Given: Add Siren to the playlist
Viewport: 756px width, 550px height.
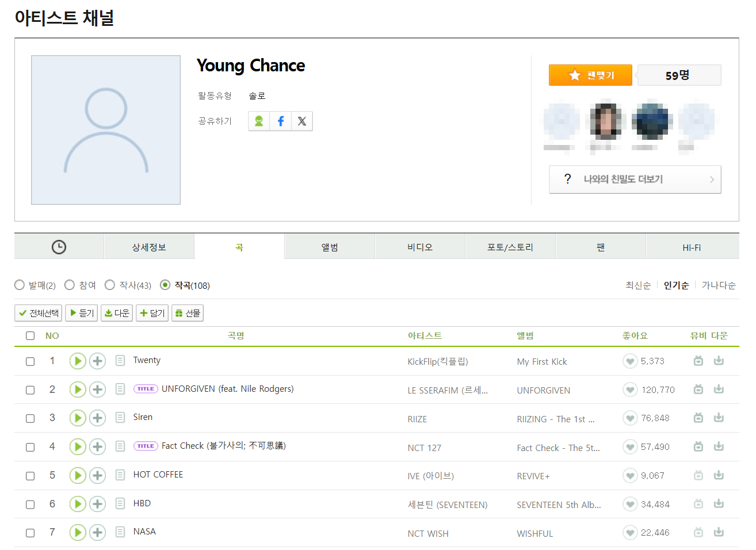Looking at the screenshot, I should (98, 418).
